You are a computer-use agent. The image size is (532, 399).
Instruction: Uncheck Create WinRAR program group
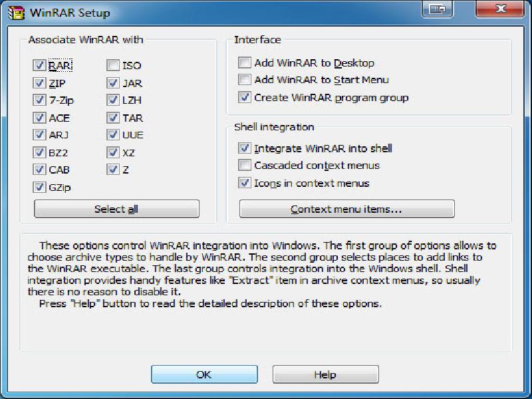pos(245,97)
